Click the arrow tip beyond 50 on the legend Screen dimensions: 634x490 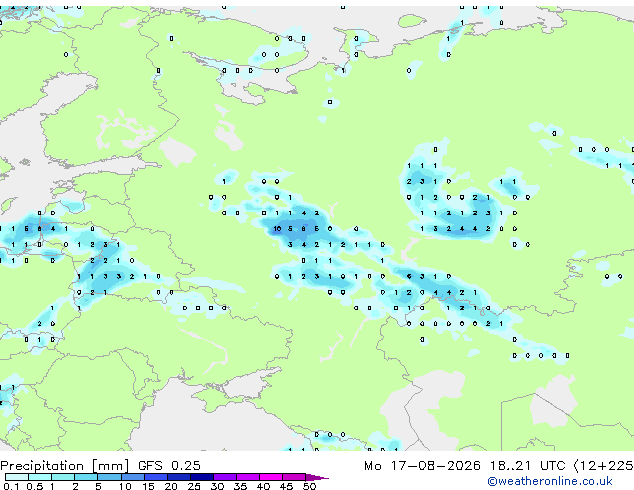[x=317, y=477]
